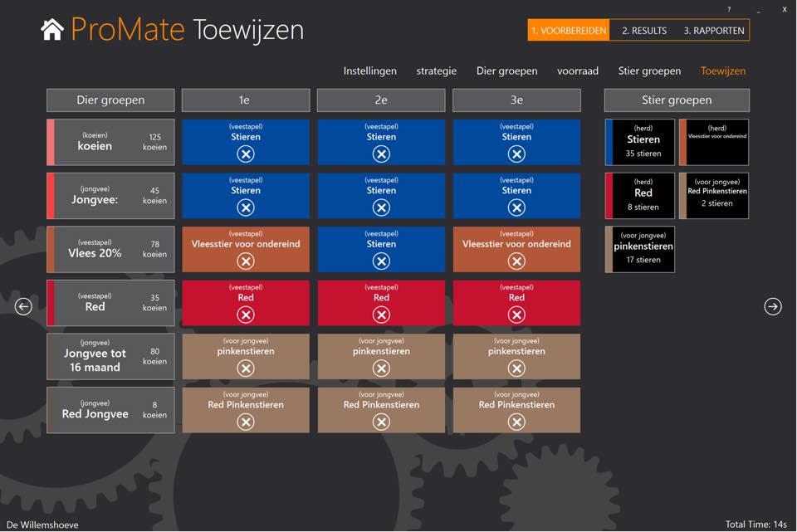Go to the Instellingen section
The height and width of the screenshot is (532, 797).
coord(370,71)
